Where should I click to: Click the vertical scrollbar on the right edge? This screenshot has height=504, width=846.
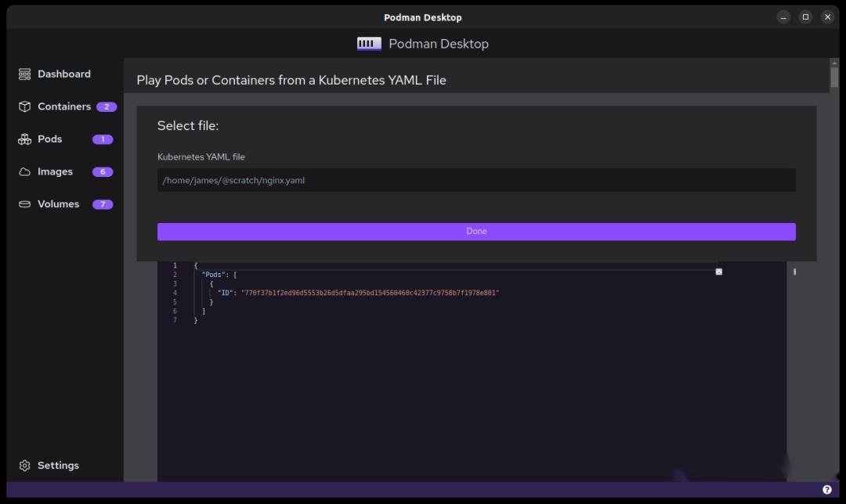coord(833,76)
